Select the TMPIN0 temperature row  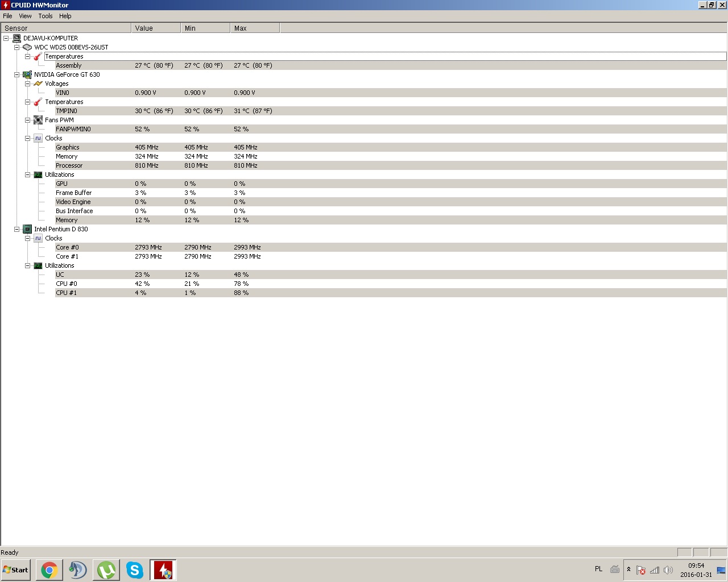coord(391,111)
